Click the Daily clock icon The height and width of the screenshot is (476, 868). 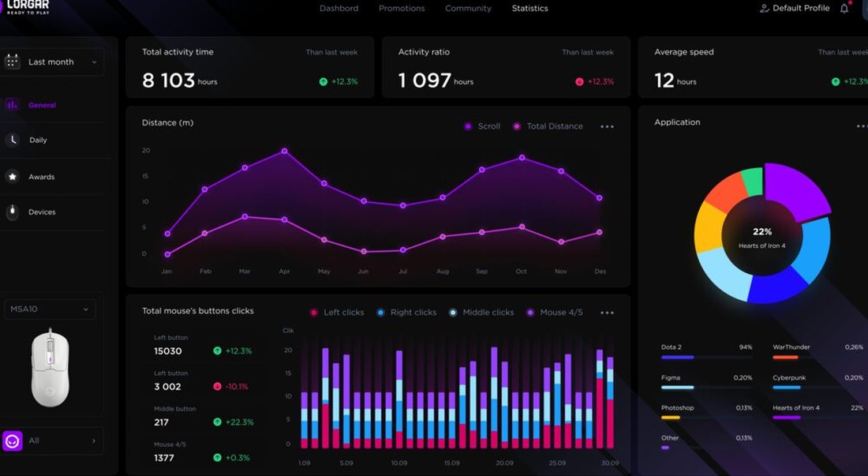(13, 140)
